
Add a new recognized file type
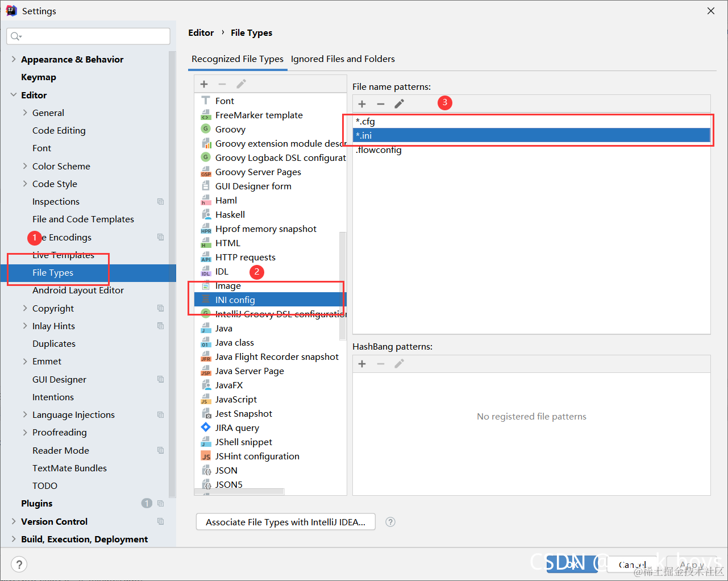pos(204,84)
